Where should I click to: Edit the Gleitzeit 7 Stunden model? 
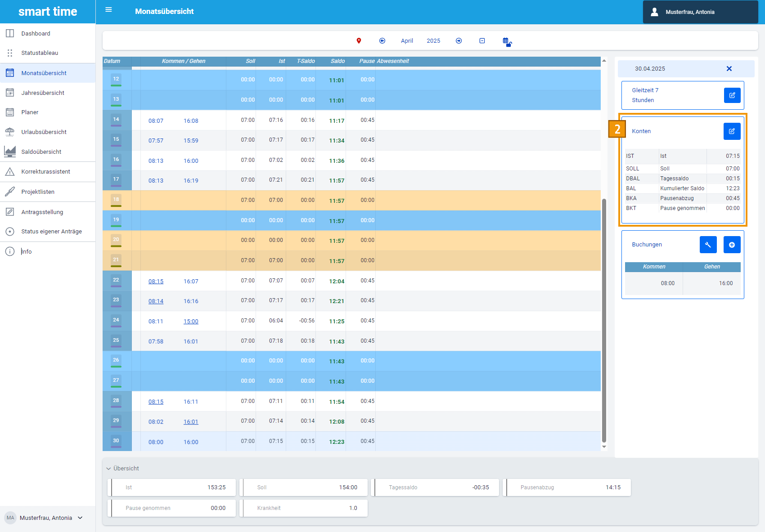[732, 95]
